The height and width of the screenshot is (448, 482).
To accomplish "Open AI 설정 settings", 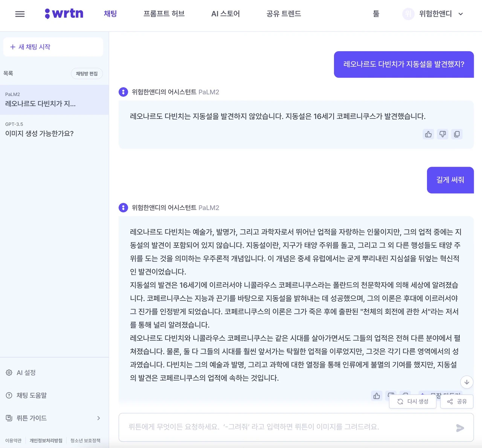I will (21, 373).
